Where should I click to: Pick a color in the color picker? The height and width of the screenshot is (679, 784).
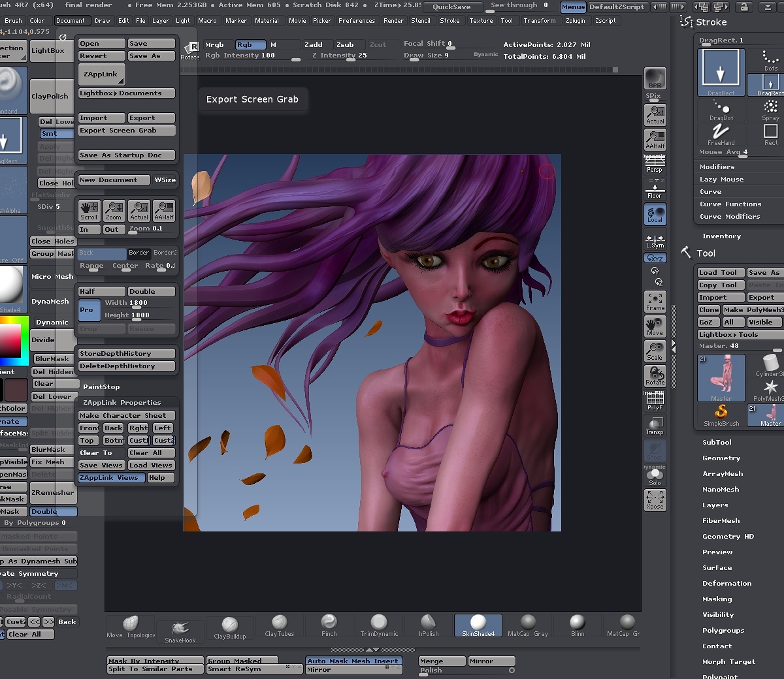14,340
